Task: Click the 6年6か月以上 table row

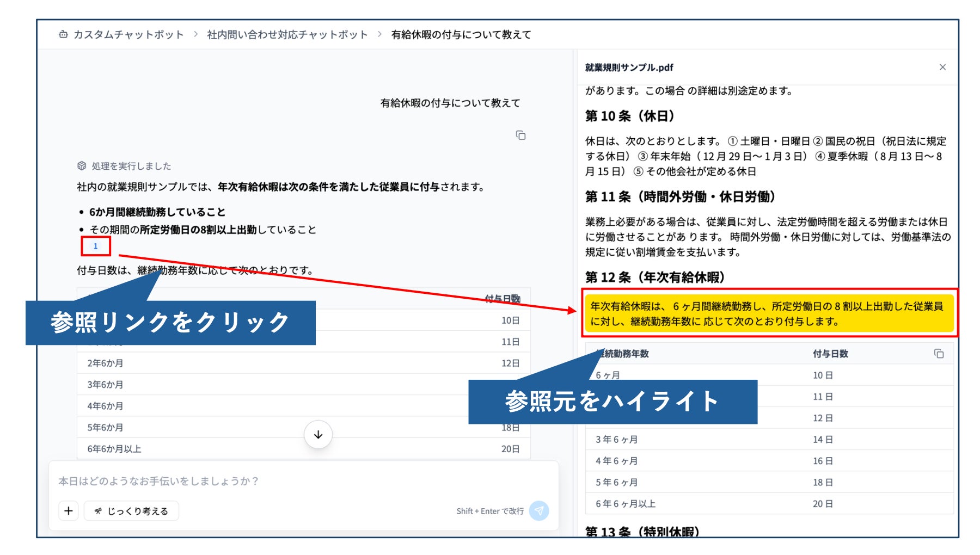Action: [x=304, y=449]
